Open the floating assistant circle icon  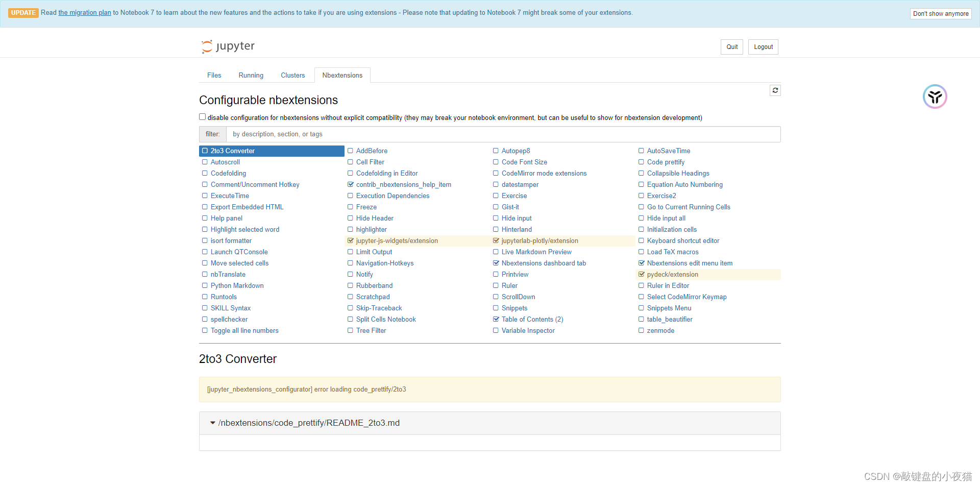(x=935, y=96)
